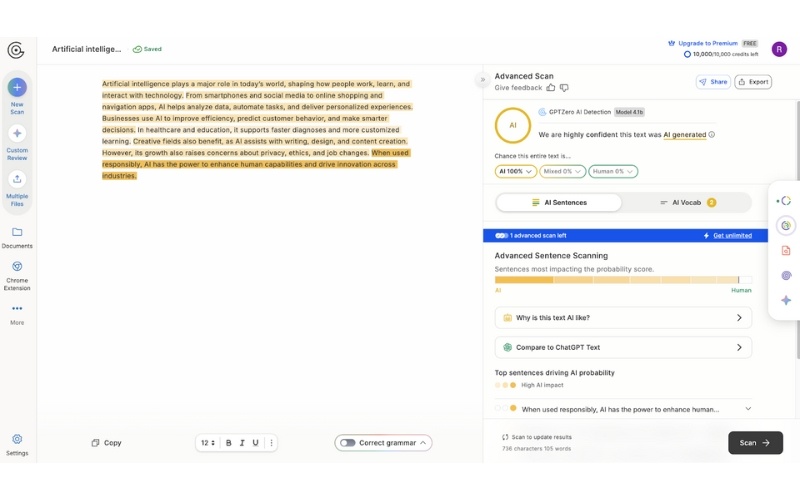The width and height of the screenshot is (800, 500).
Task: Click the circular loader icon in the floating toolbar
Action: click(786, 201)
